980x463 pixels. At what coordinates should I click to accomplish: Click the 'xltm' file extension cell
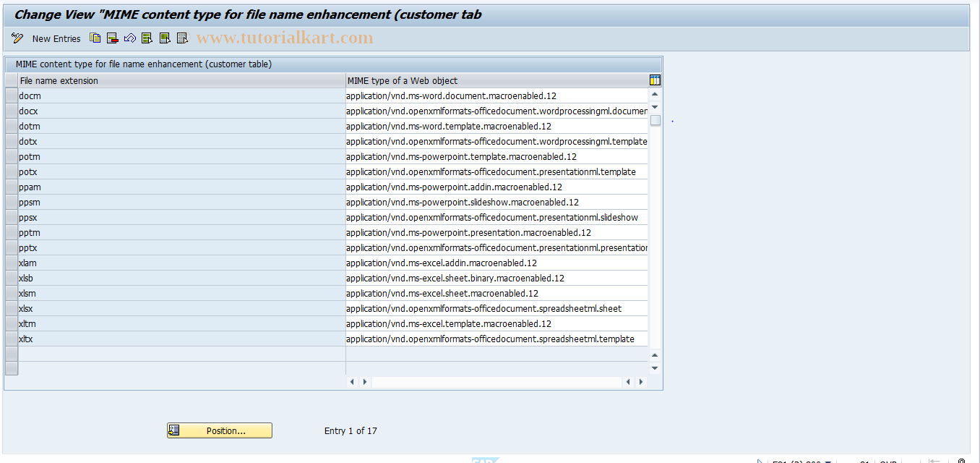click(182, 323)
